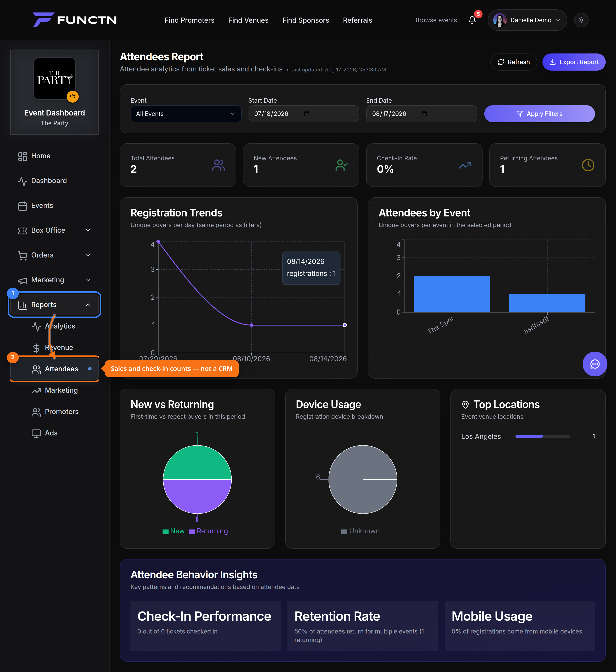Open the Danielle Demo account menu
616x672 pixels.
527,20
